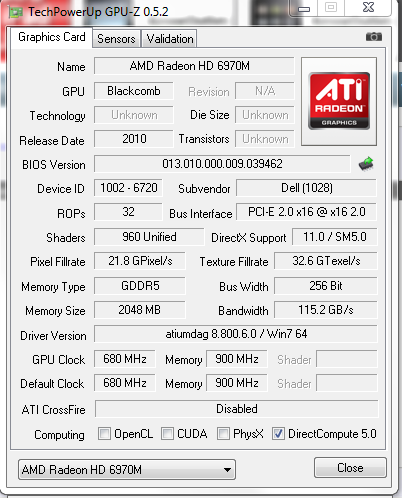Enable the OpenCL checkbox
Viewport: 402px width, 498px height.
tap(104, 434)
